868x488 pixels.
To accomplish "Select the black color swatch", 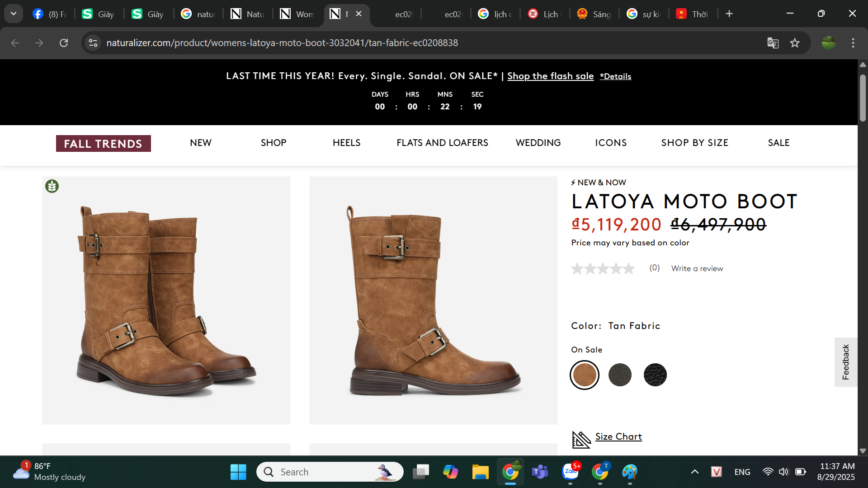I will pyautogui.click(x=655, y=375).
